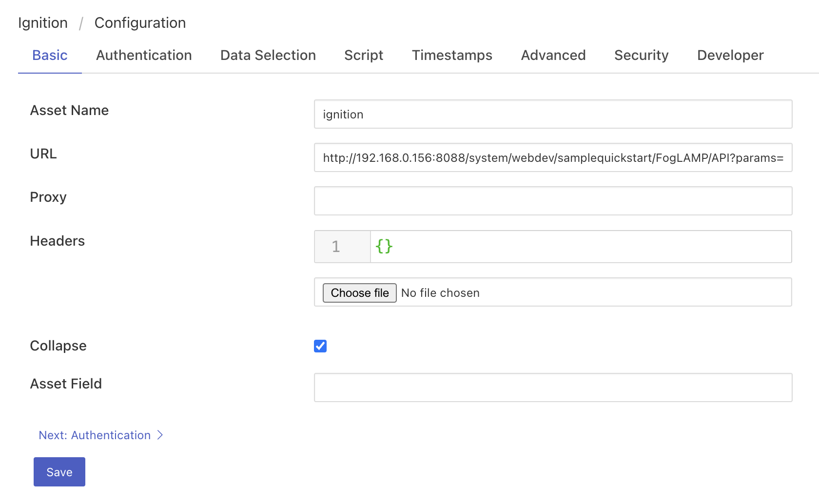
Task: Focus the Proxy input field
Action: click(x=553, y=201)
